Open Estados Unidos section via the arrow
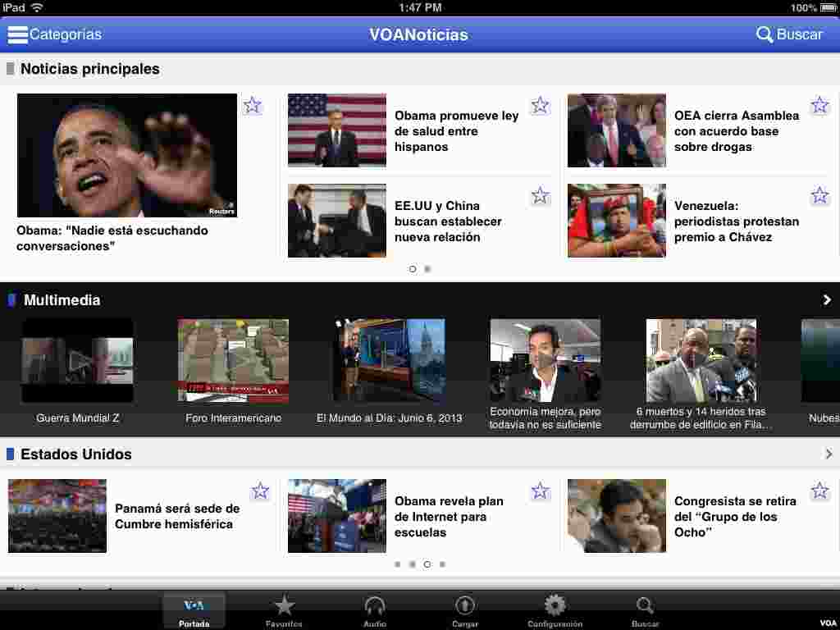Image resolution: width=840 pixels, height=630 pixels. pyautogui.click(x=827, y=454)
